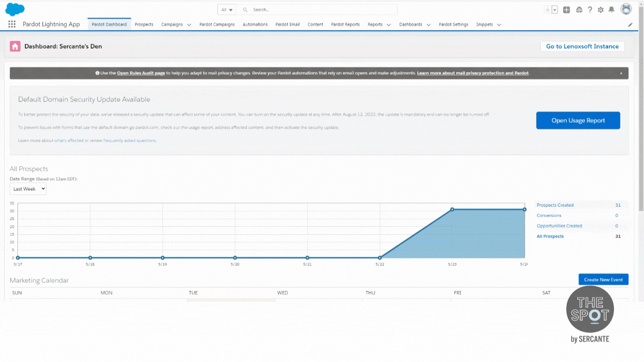Click the 'All Prospects' section heading
The width and height of the screenshot is (644, 362).
29,169
